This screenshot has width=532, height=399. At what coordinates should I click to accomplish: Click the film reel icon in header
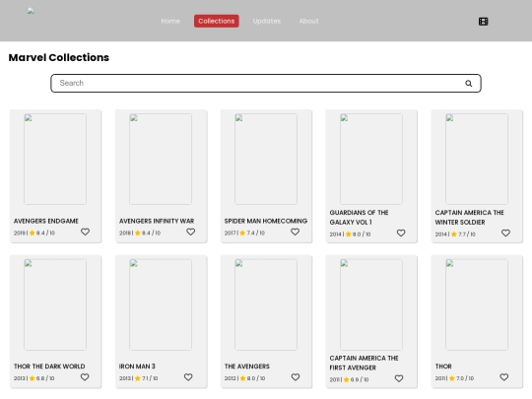click(483, 22)
